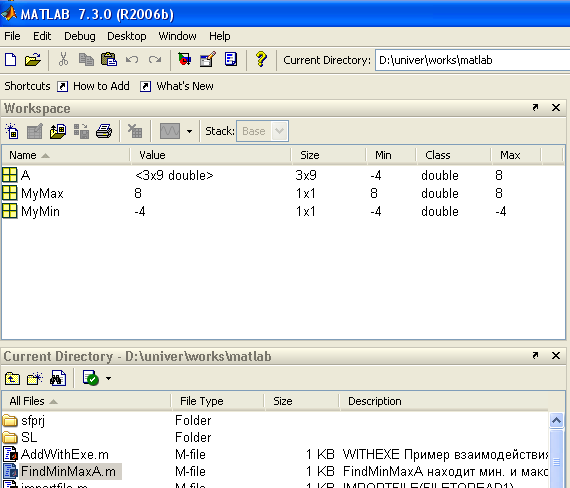The image size is (570, 488).
Task: Sort files by File Type column
Action: [x=218, y=401]
